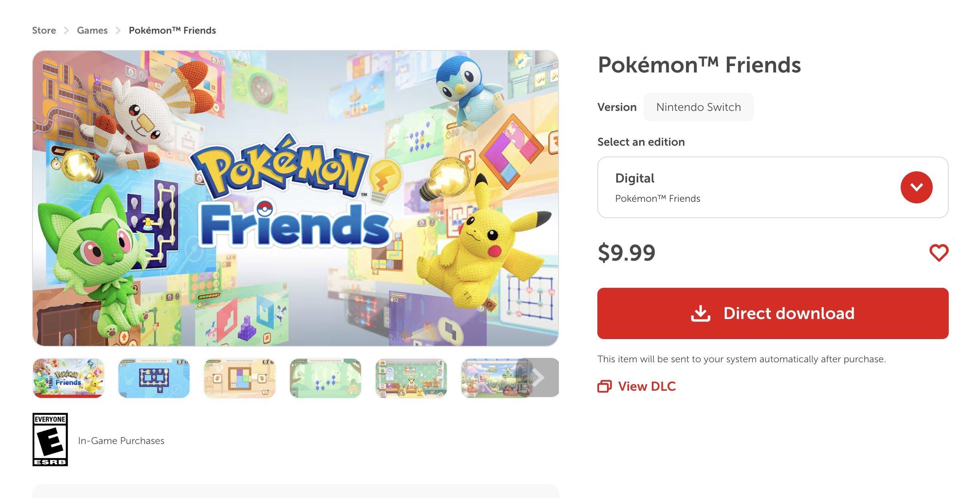Screen dimensions: 980x498
Task: Click the DLC stacked windows icon
Action: click(x=605, y=386)
